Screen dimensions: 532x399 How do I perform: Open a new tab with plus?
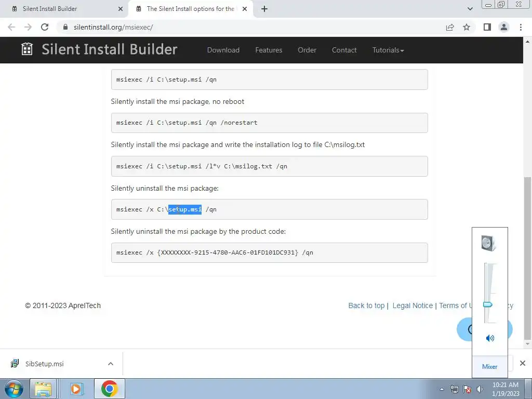[264, 9]
